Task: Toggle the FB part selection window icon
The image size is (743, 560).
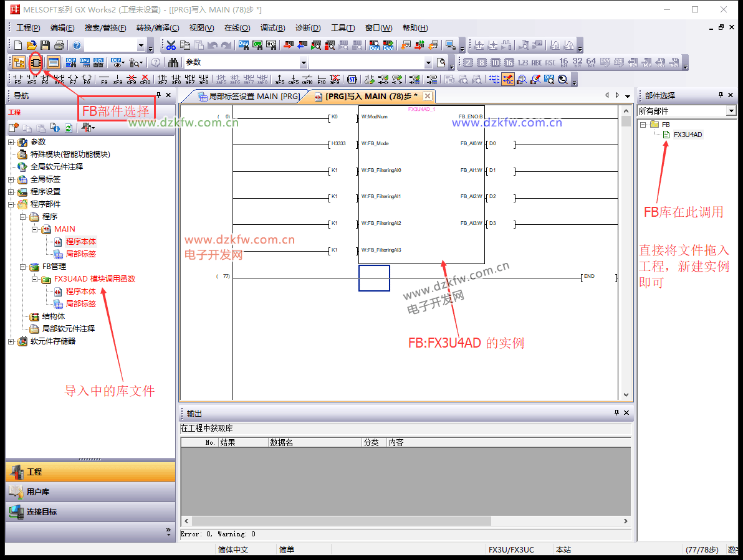Action: 36,63
